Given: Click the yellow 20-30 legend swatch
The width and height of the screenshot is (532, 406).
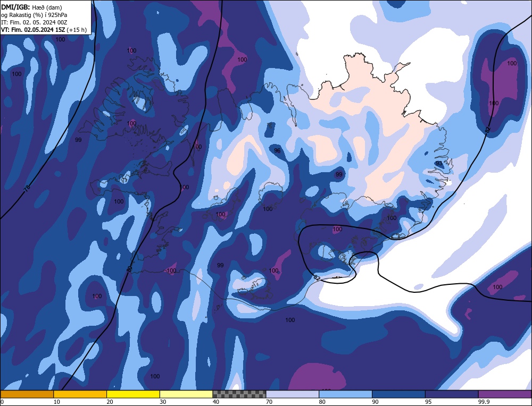Looking at the screenshot, I should pos(134,394).
